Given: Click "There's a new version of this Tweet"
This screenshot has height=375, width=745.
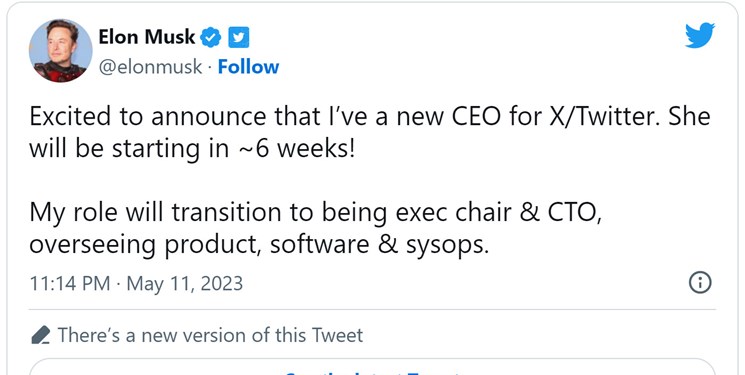Looking at the screenshot, I should click(x=210, y=335).
